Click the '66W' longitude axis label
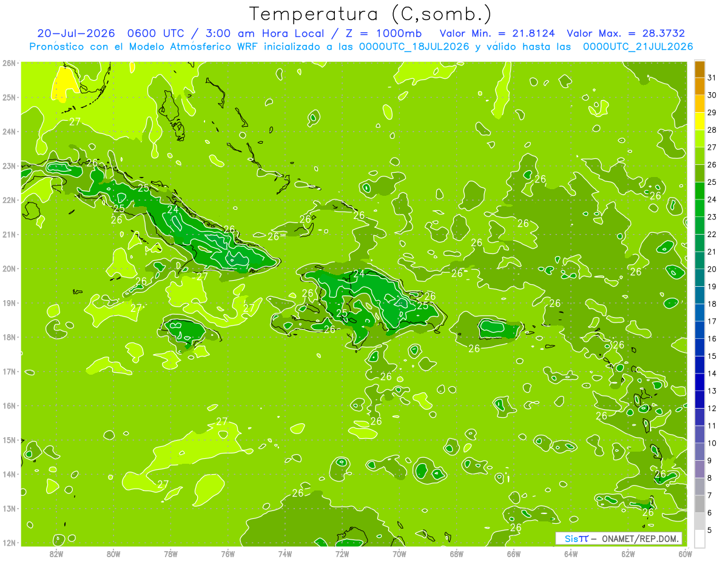 click(x=513, y=554)
